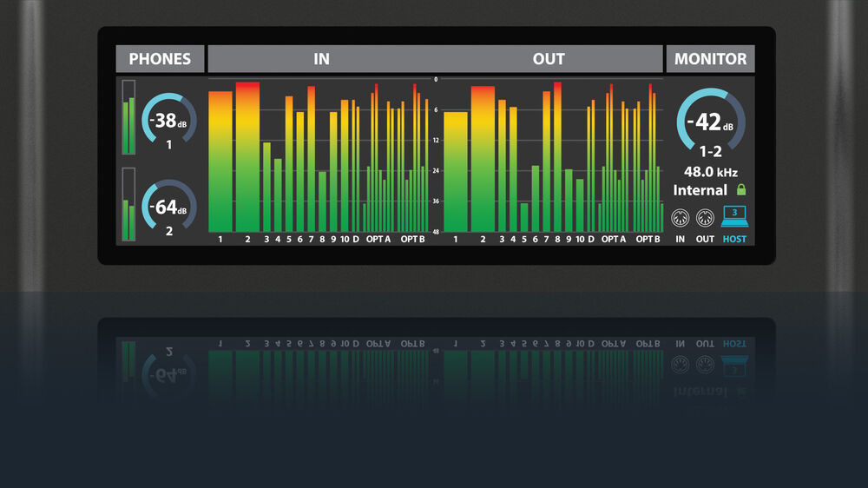Switch to the IN meters header
Image resolution: width=868 pixels, height=488 pixels.
tap(321, 59)
